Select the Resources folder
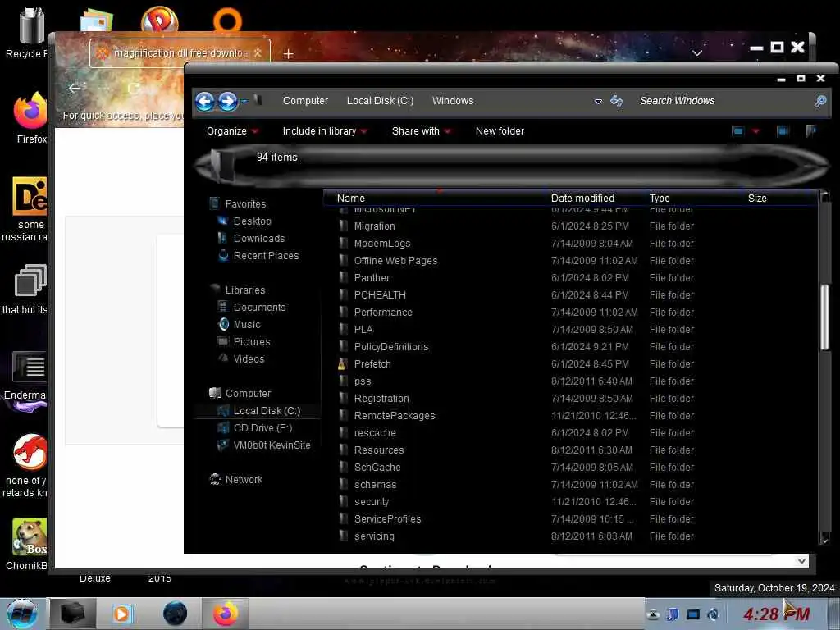Image resolution: width=840 pixels, height=630 pixels. tap(379, 450)
